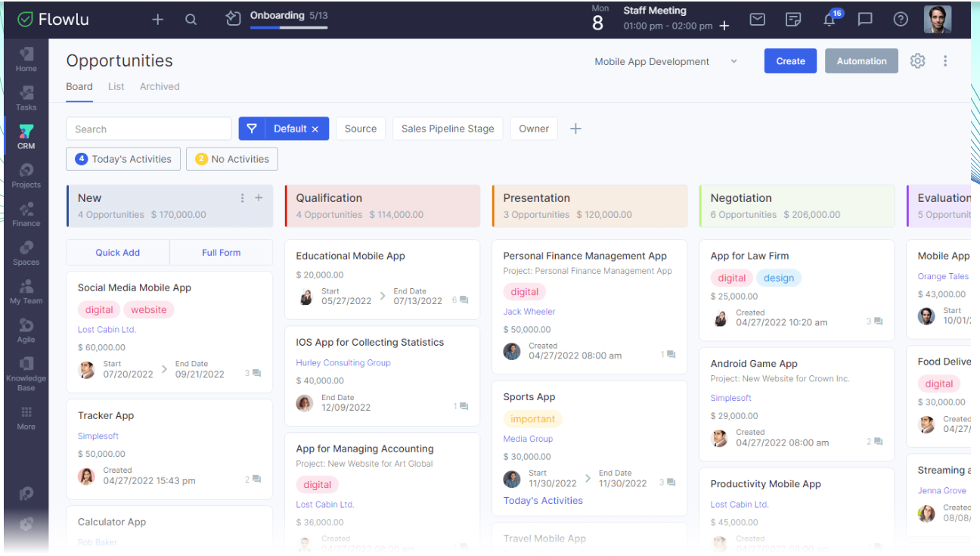Remove the Default filter with X
The image size is (980, 556).
[x=315, y=129]
